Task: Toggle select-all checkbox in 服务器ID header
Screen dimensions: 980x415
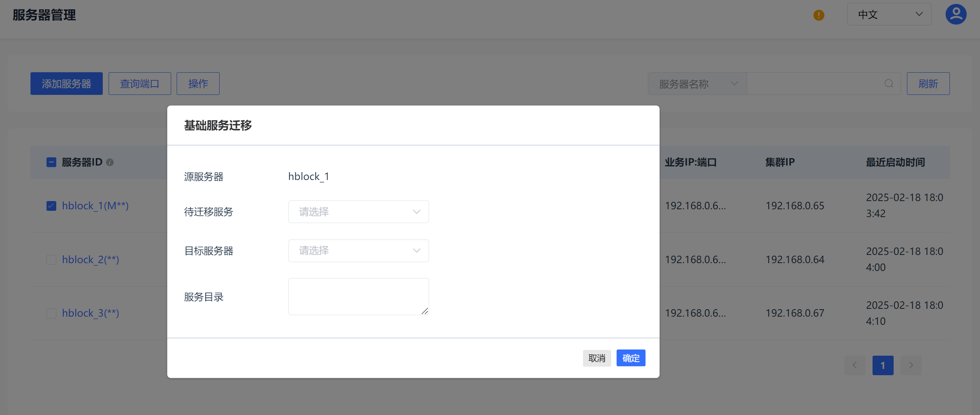Action: coord(51,162)
